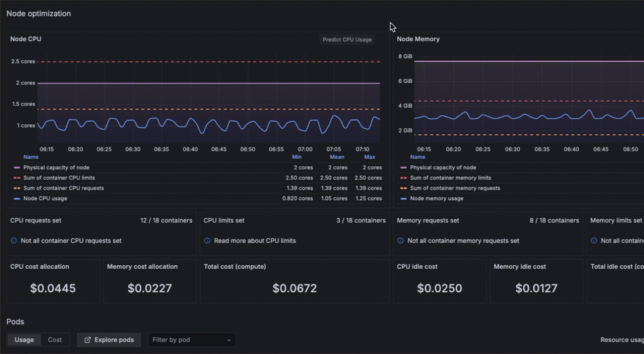The image size is (644, 354).
Task: Click the external-link icon on Explore pods
Action: pos(88,340)
